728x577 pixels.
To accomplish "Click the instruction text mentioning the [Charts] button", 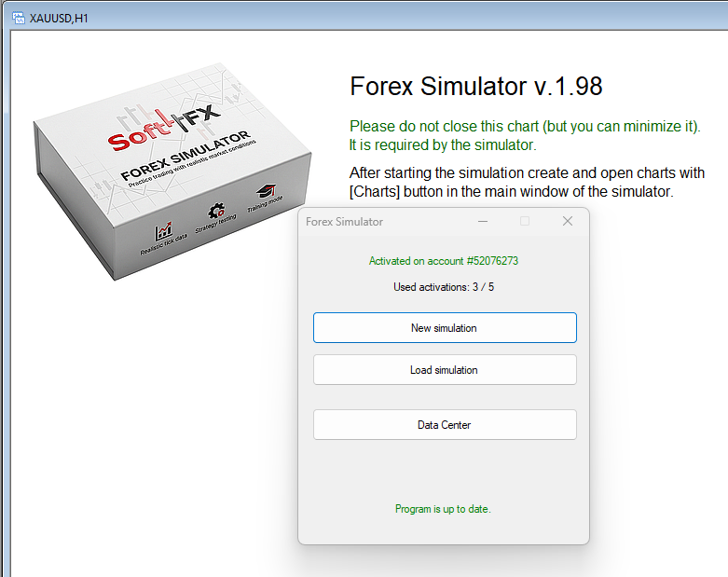I will coord(527,183).
